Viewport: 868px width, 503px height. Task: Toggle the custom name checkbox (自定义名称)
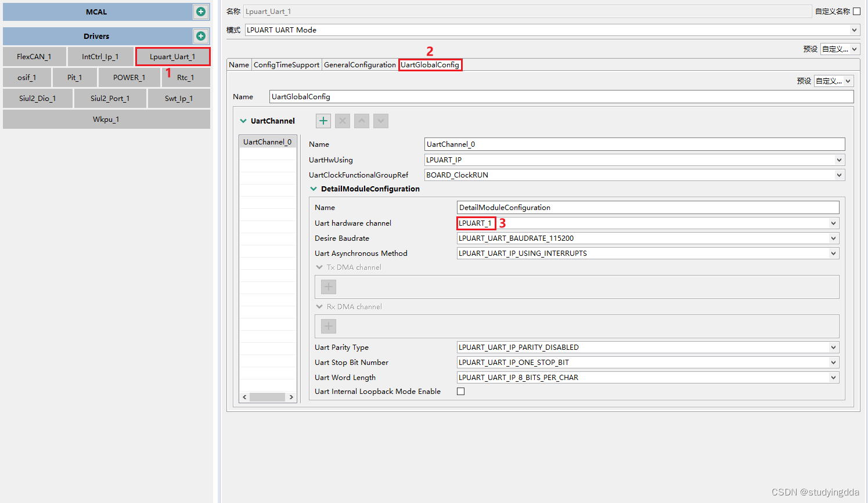[856, 12]
